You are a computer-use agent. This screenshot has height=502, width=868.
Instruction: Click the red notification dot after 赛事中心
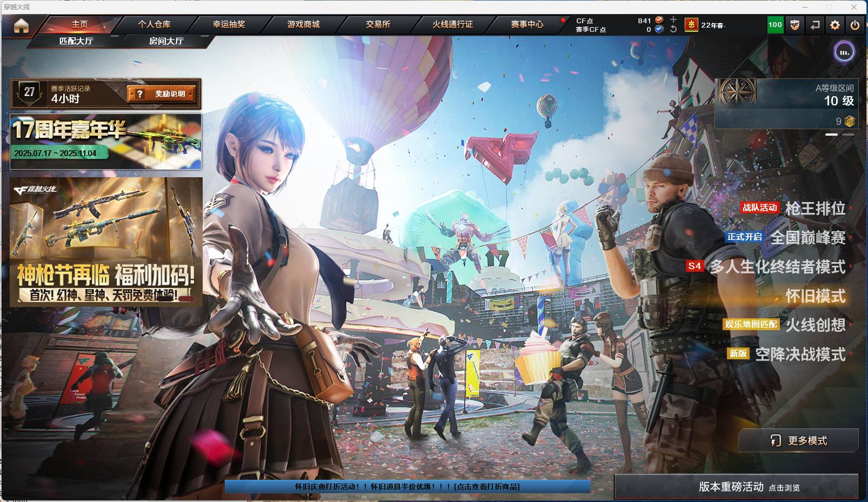[x=563, y=21]
